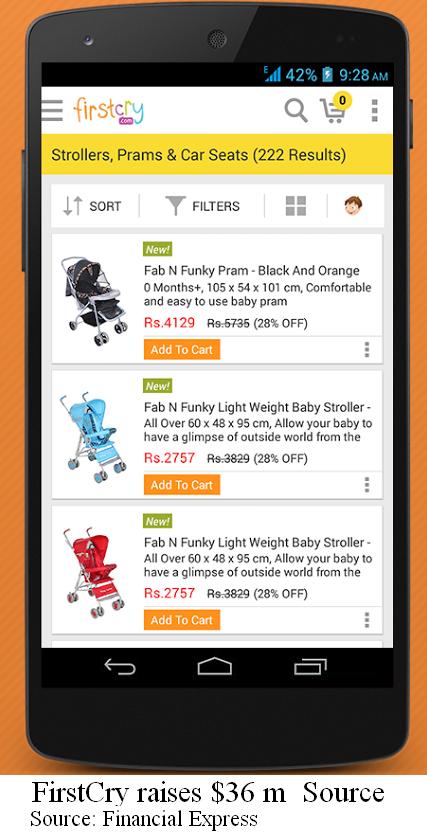
Task: Open the top-bar overflow menu dots
Action: click(375, 110)
